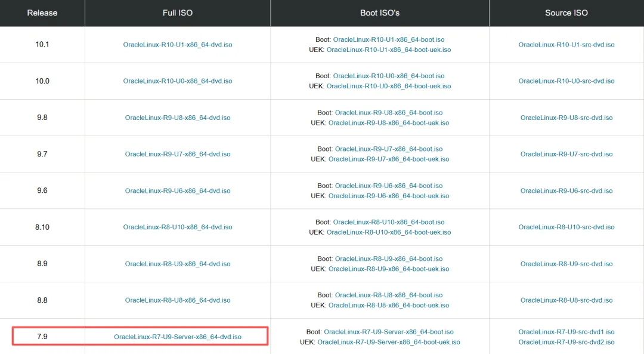
Task: Open the OracleLinux-R10-U0-x86_64-boot-uek.iso link
Action: 389,87
